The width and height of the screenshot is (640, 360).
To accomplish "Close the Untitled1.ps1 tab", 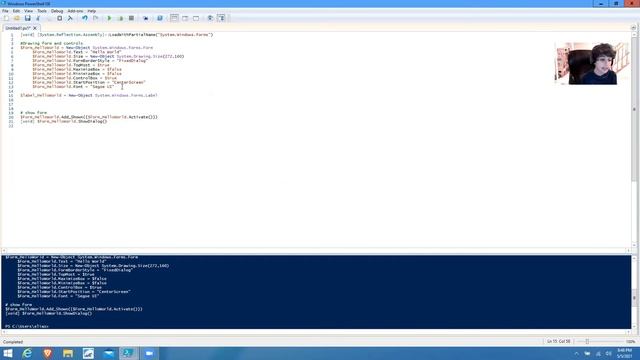I will point(35,28).
